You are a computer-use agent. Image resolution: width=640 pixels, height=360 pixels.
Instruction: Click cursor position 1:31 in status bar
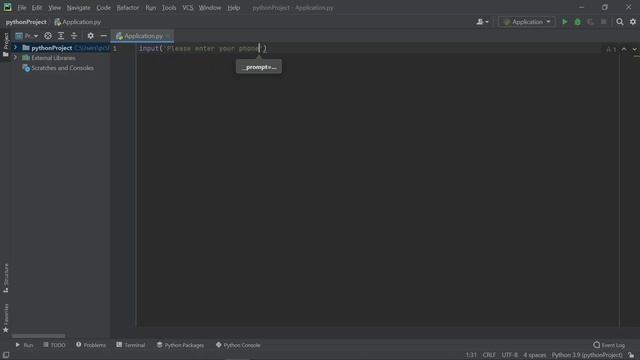471,355
